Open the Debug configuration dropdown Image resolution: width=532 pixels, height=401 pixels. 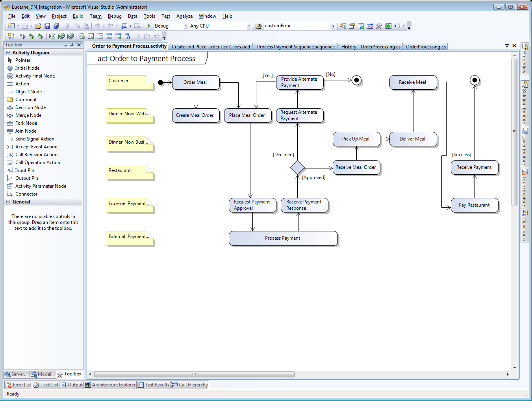(186, 26)
